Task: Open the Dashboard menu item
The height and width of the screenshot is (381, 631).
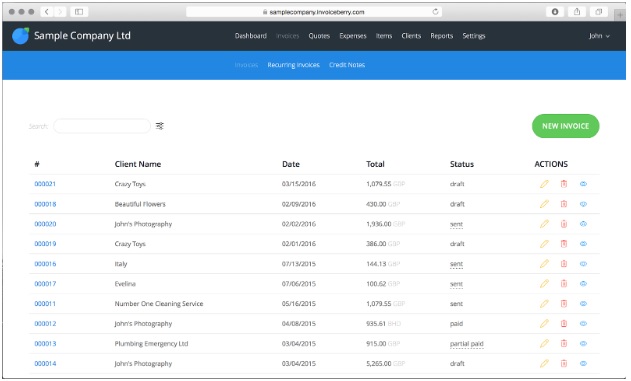Action: coord(251,36)
